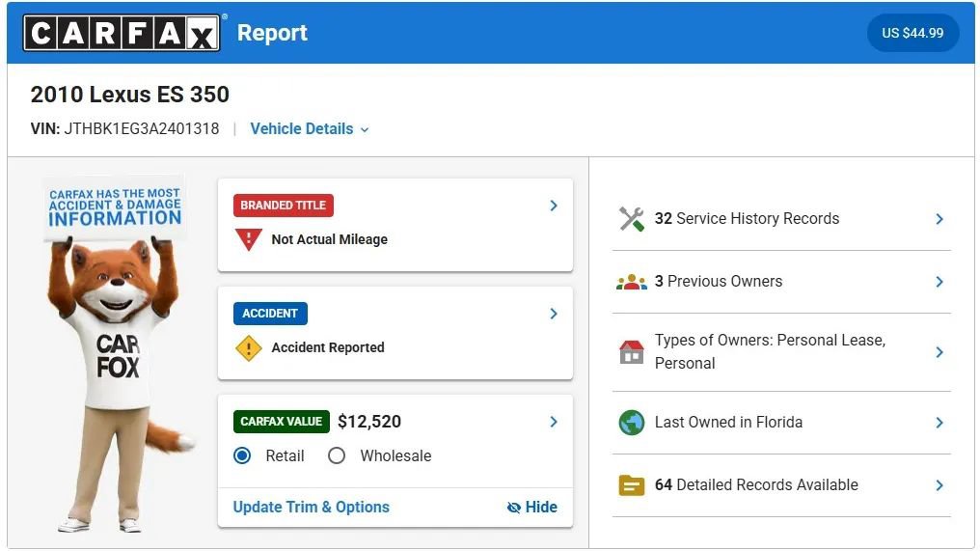Click the Retail label text
The width and height of the screenshot is (980, 551).
point(285,455)
